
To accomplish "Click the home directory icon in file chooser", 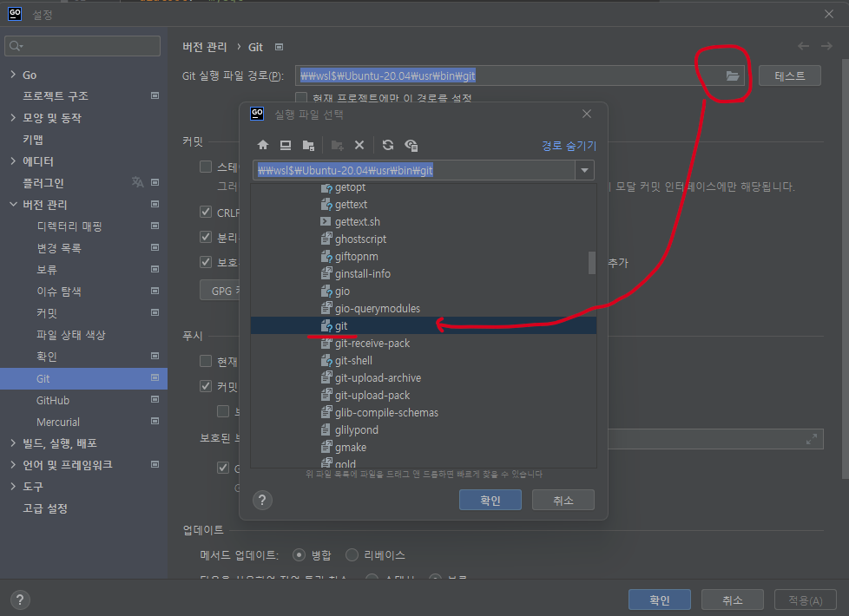I will [x=263, y=145].
